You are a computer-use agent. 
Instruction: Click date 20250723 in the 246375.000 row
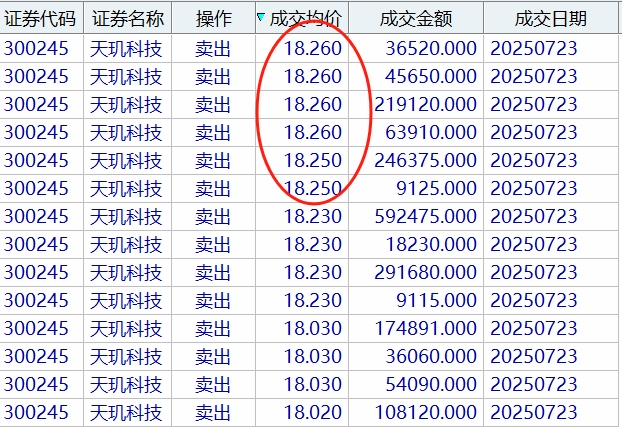tap(534, 160)
